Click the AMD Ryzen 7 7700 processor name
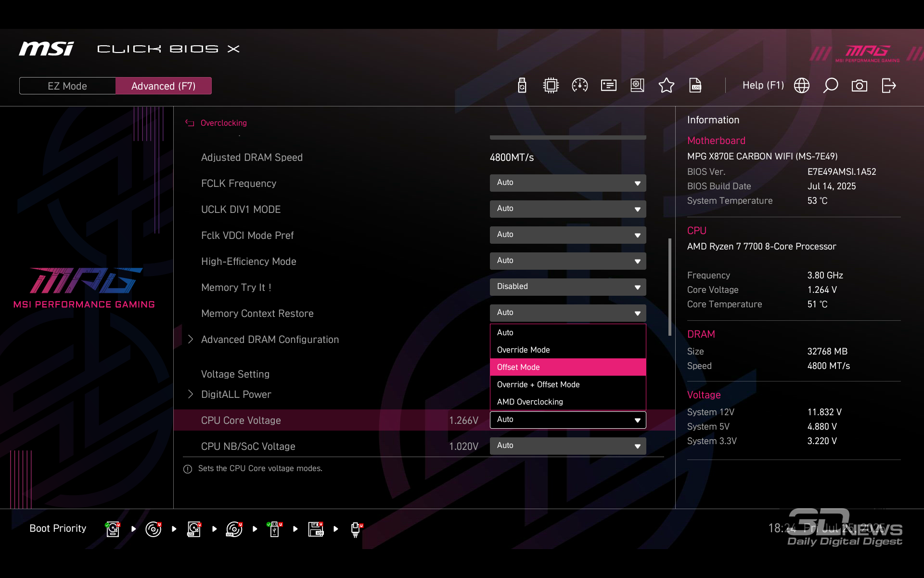This screenshot has width=924, height=578. [x=761, y=247]
